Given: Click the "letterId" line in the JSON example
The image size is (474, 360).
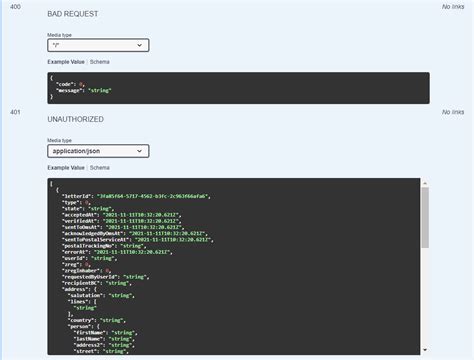Looking at the screenshot, I should point(136,196).
